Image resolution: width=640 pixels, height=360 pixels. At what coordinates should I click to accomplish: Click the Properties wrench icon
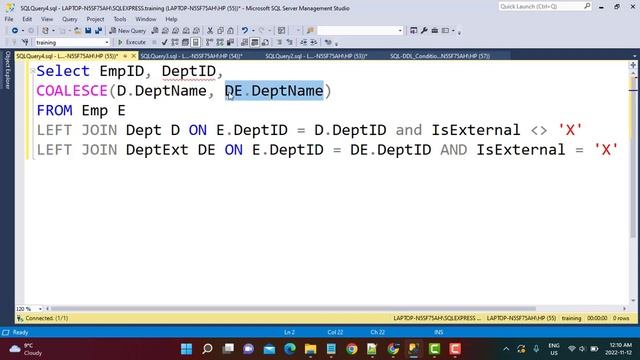coord(424,31)
